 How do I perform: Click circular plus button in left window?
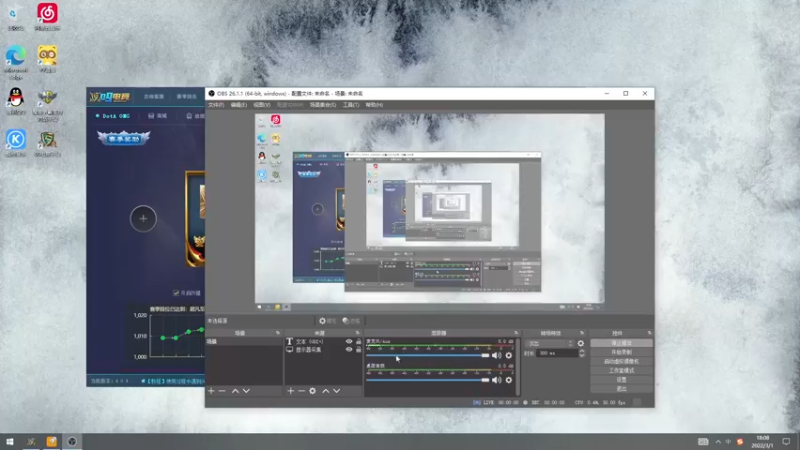coord(143,218)
